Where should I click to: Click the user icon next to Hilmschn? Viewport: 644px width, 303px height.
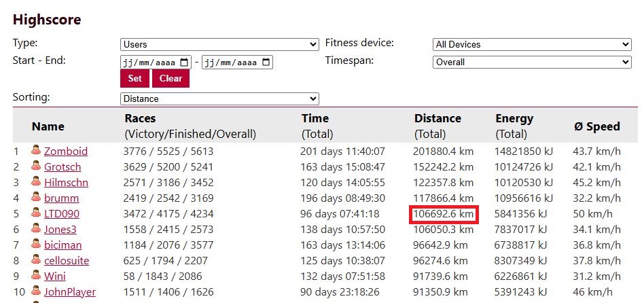click(x=36, y=181)
